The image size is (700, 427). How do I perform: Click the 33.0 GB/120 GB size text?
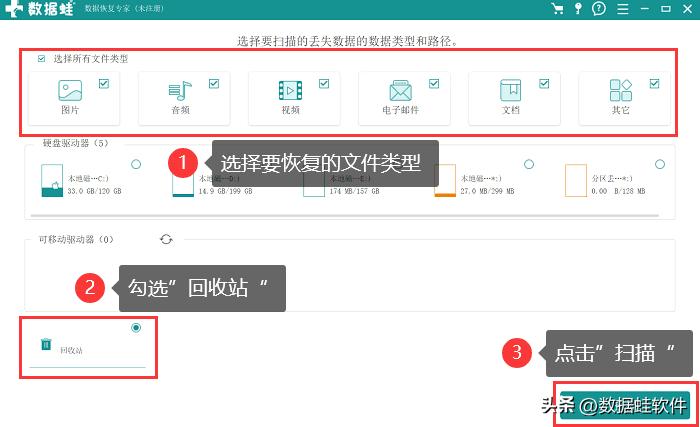[95, 191]
